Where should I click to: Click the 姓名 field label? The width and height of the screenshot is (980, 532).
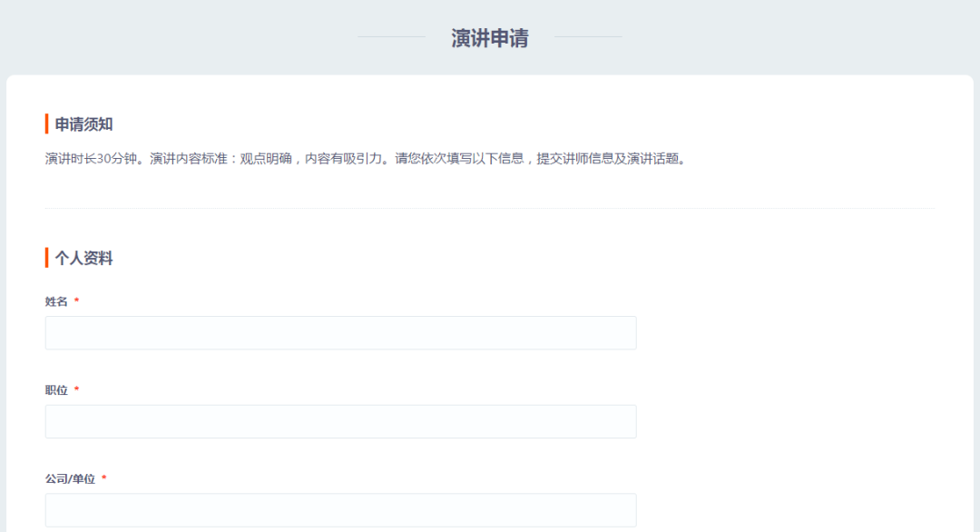click(56, 301)
